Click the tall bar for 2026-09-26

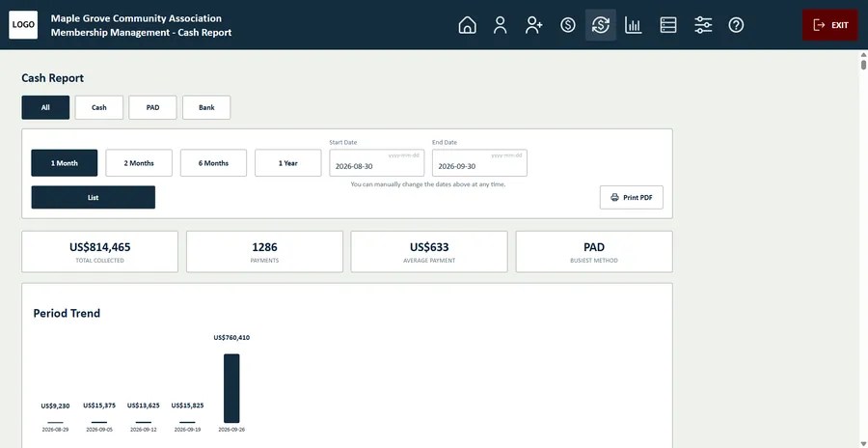click(231, 388)
